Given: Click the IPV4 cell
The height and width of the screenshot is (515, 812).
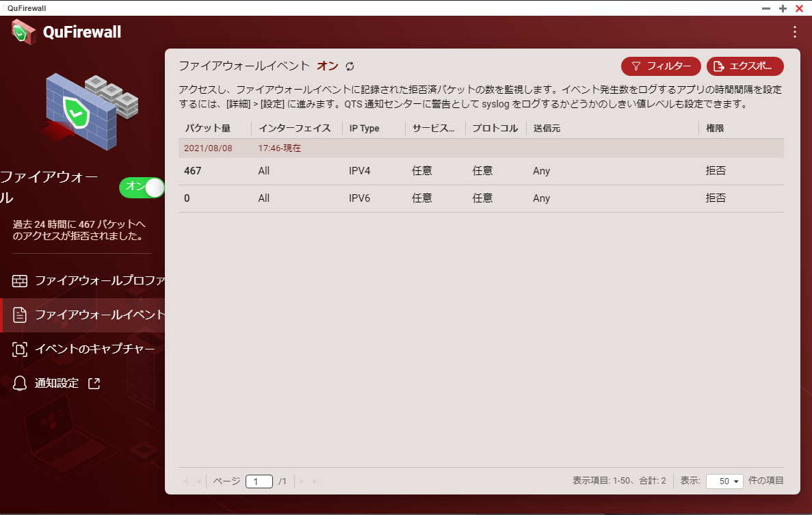Looking at the screenshot, I should point(359,171).
